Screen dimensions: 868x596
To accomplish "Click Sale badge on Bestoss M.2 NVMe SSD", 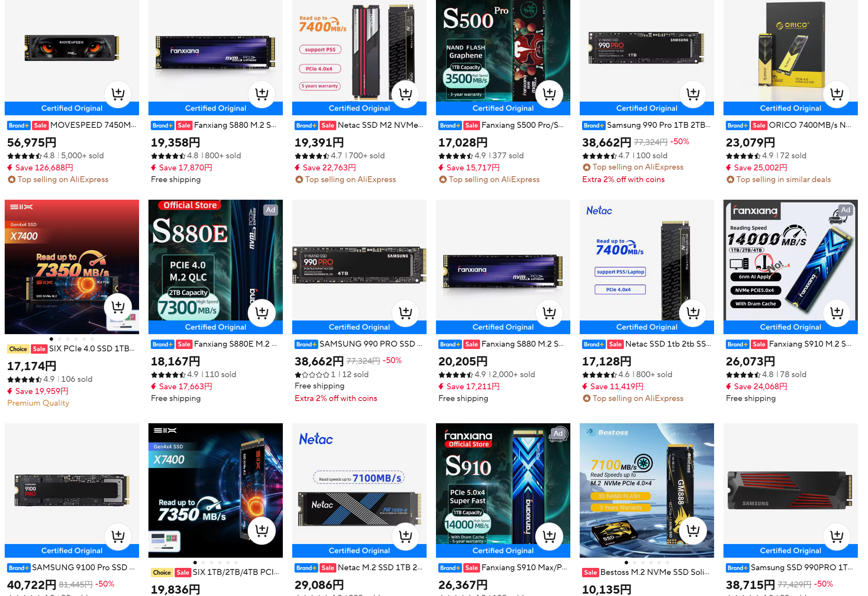I will (x=590, y=573).
